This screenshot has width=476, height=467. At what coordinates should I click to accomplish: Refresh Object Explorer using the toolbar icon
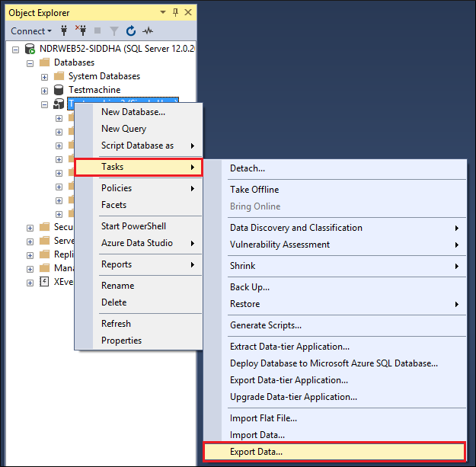point(130,31)
